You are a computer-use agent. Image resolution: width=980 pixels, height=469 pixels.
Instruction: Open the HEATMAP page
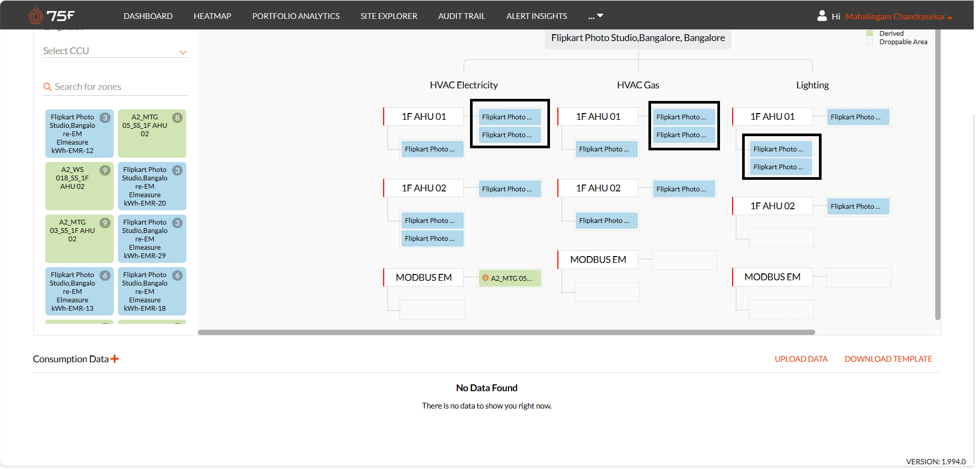(x=213, y=16)
